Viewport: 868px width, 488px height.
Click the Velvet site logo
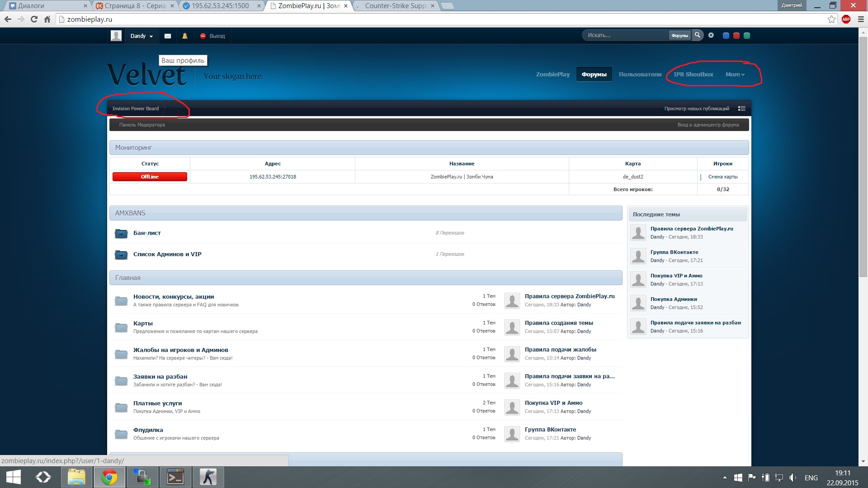(146, 75)
